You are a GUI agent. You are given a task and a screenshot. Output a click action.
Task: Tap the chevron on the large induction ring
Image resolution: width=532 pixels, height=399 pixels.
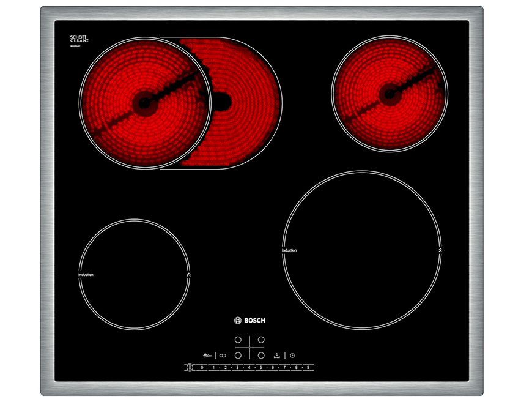[440, 250]
